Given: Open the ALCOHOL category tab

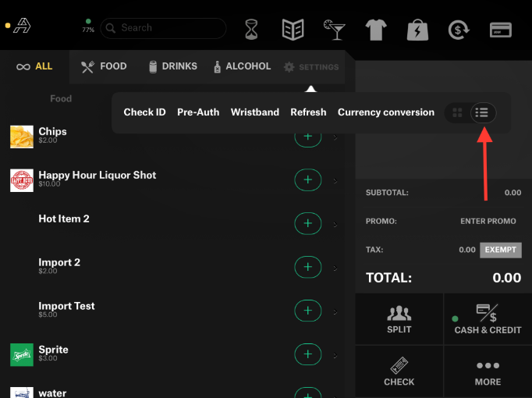Looking at the screenshot, I should (x=242, y=66).
